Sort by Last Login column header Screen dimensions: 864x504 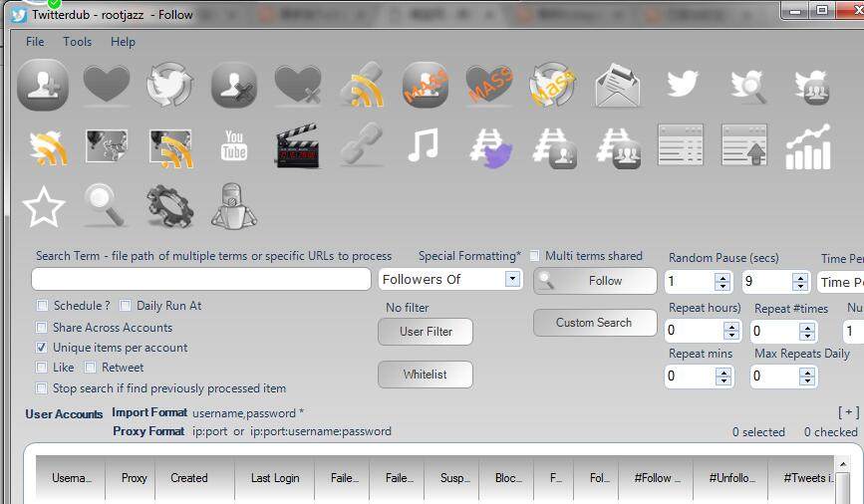pos(274,478)
